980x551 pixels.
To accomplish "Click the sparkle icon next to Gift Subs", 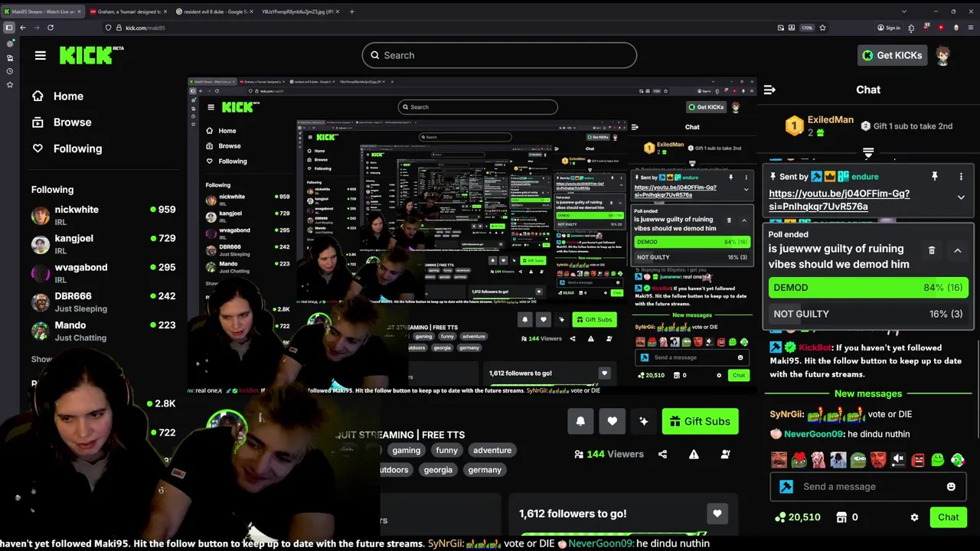I will click(x=644, y=421).
